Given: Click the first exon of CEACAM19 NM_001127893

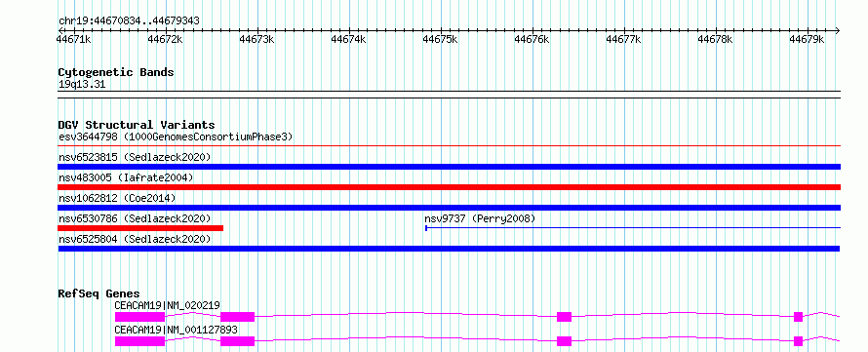Looking at the screenshot, I should click(x=139, y=341).
